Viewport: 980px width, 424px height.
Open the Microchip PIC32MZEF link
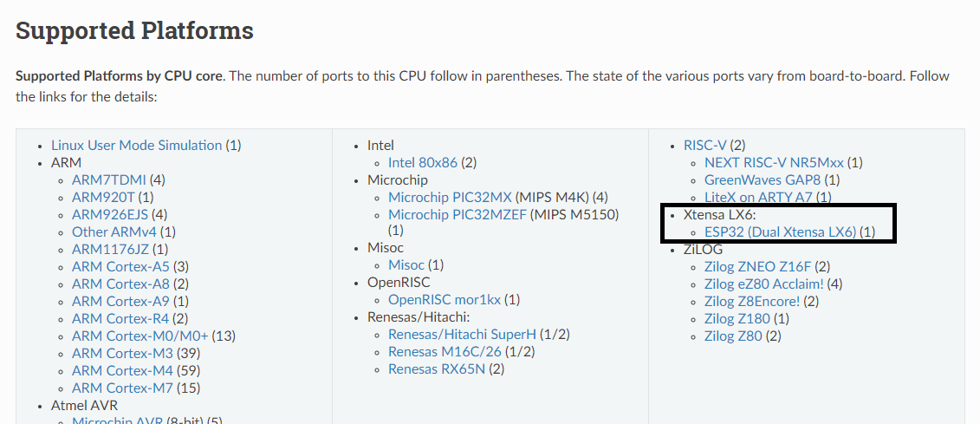coord(458,214)
